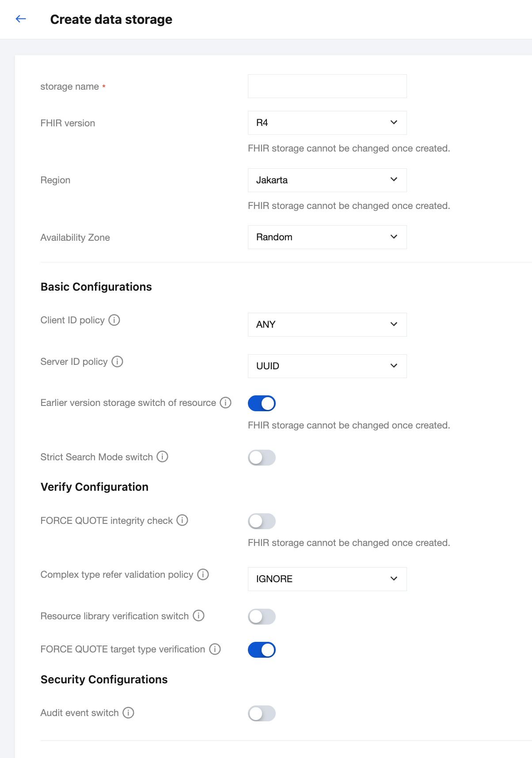Click info icon beside Strict Search Mode switch
This screenshot has height=758, width=532.
[x=162, y=456]
